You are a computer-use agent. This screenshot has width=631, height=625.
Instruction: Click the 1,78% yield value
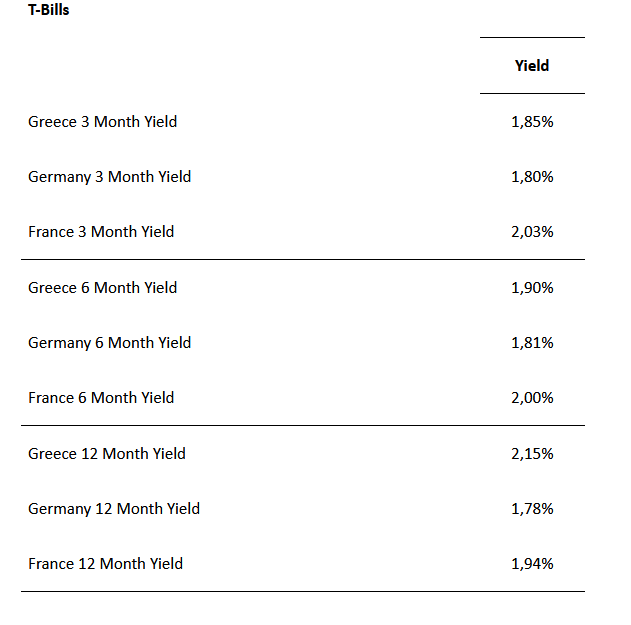(532, 509)
